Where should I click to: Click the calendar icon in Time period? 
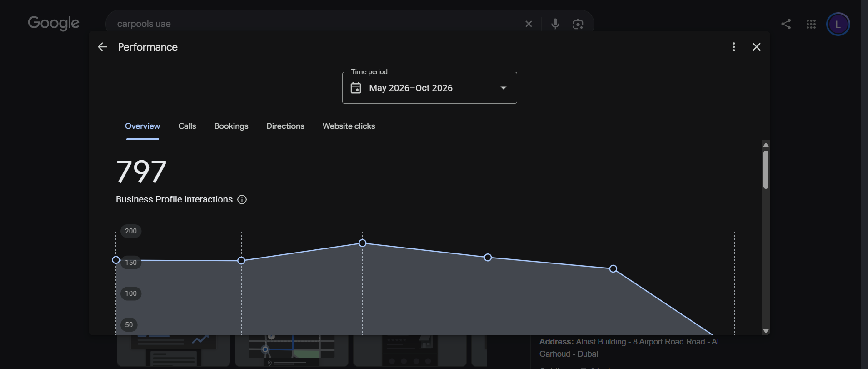click(356, 88)
